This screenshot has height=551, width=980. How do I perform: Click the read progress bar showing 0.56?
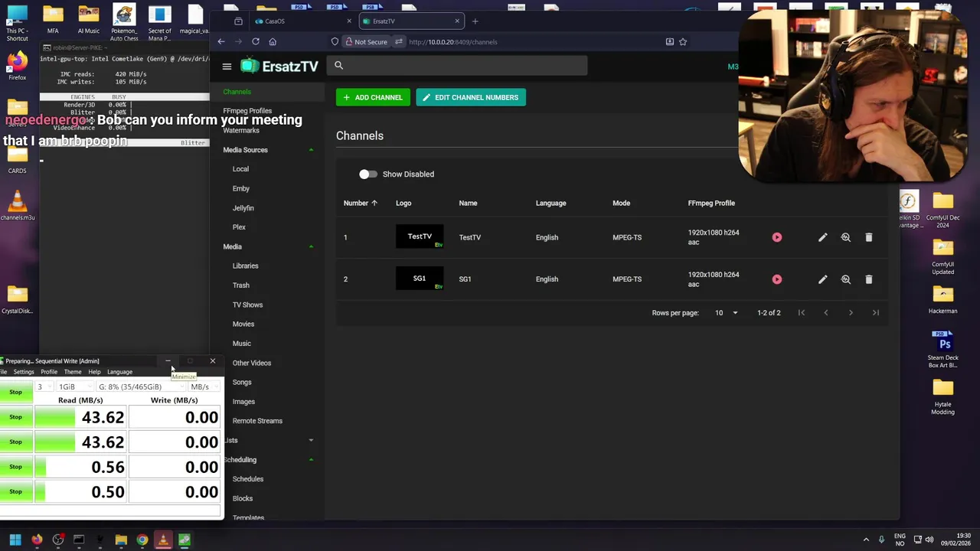[80, 467]
